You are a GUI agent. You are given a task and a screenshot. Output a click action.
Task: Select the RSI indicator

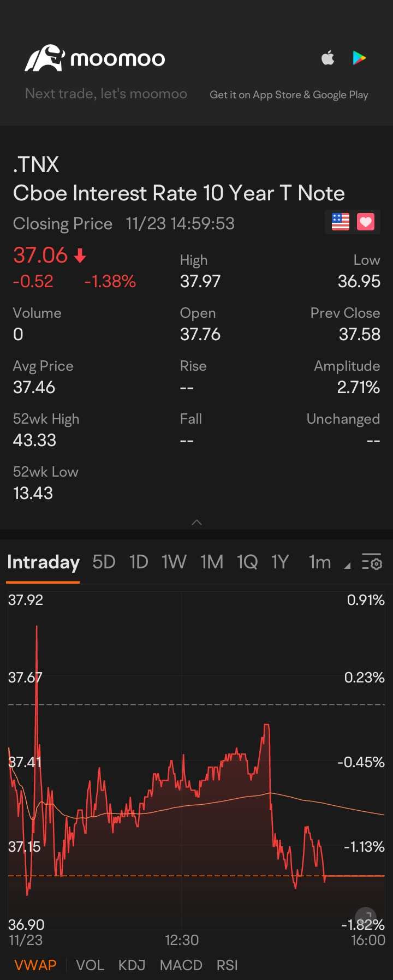pos(227,965)
